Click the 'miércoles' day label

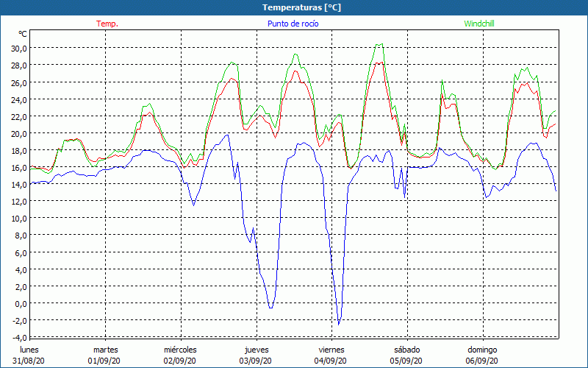point(180,350)
